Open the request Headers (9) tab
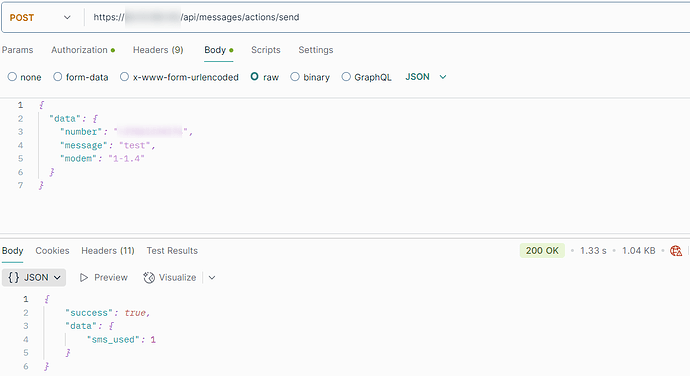This screenshot has height=376, width=690. pyautogui.click(x=158, y=50)
